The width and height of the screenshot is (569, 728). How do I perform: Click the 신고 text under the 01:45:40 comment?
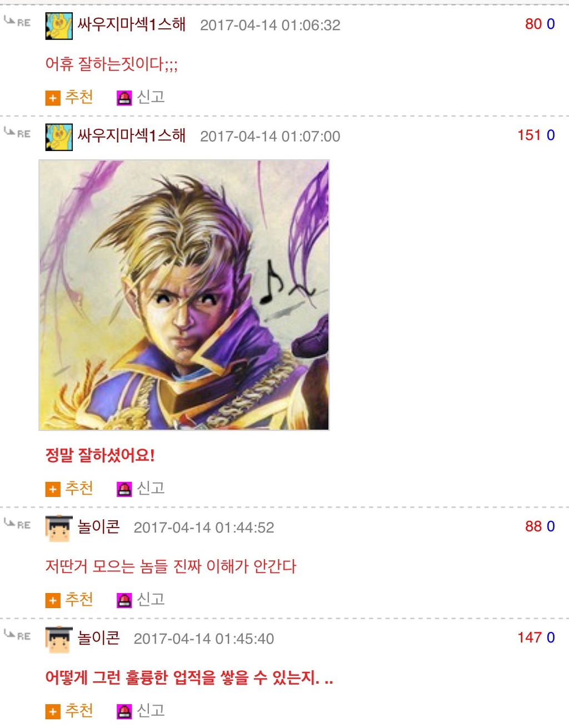(x=151, y=710)
